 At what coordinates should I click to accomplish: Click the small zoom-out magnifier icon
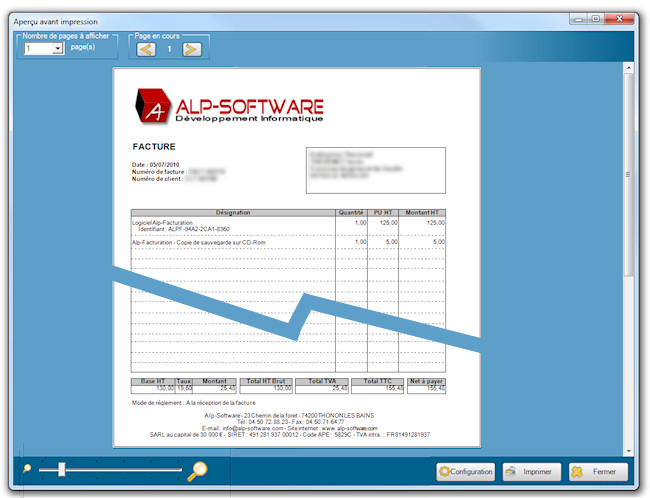[x=28, y=468]
